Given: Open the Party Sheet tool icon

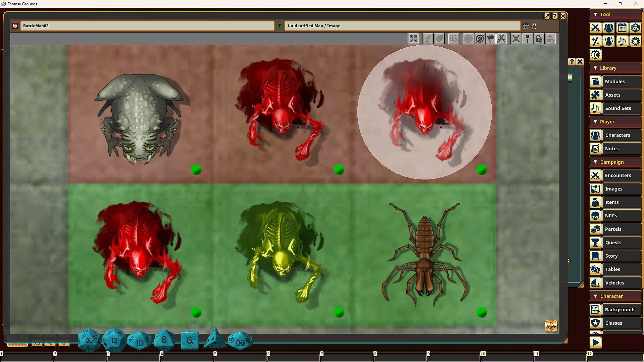Looking at the screenshot, I should coord(608,28).
